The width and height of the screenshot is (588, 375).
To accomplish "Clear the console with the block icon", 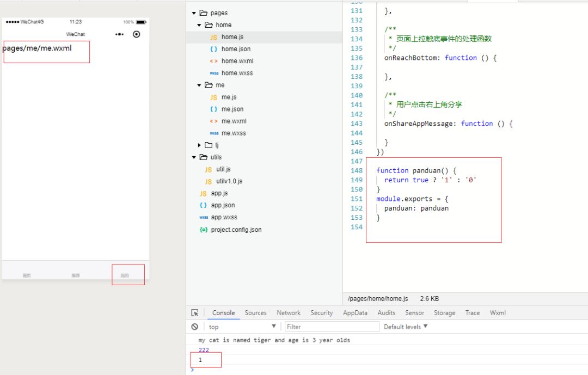I will point(194,327).
